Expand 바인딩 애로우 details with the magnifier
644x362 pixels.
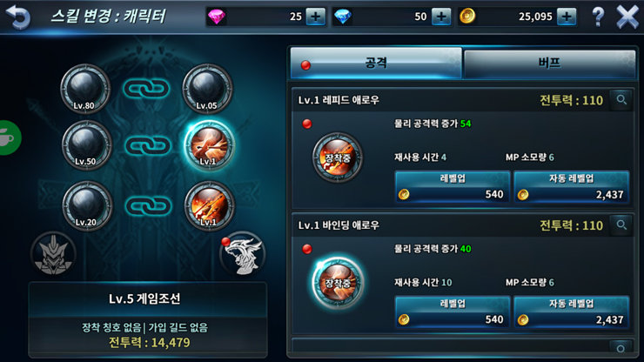coord(621,225)
